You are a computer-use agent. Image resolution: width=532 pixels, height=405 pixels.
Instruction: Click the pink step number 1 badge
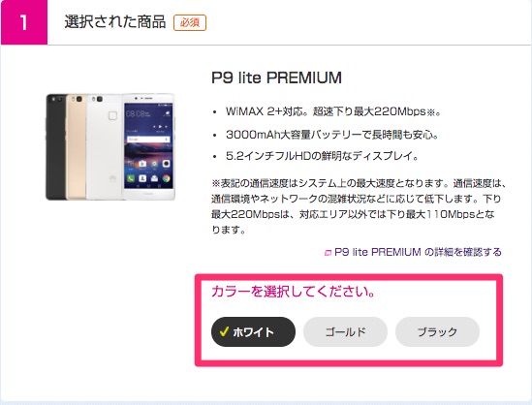tap(24, 22)
